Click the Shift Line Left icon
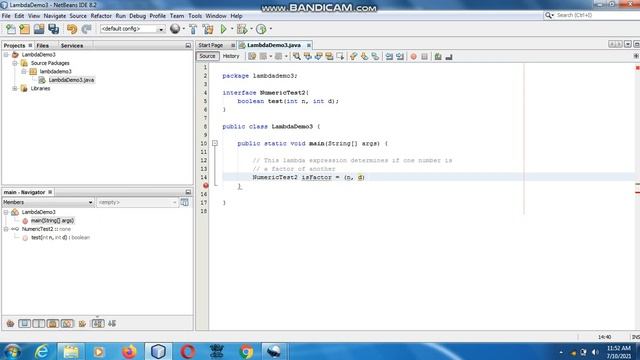640x360 pixels. tap(389, 57)
